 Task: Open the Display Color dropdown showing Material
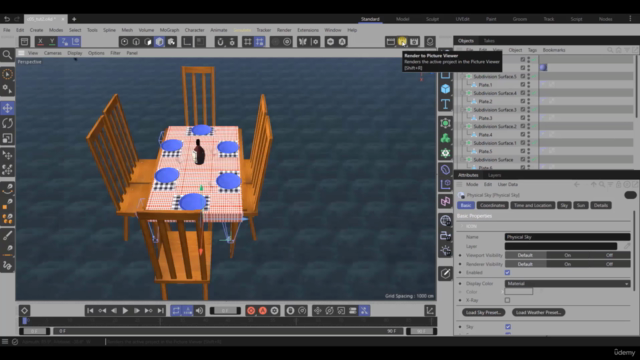567,283
